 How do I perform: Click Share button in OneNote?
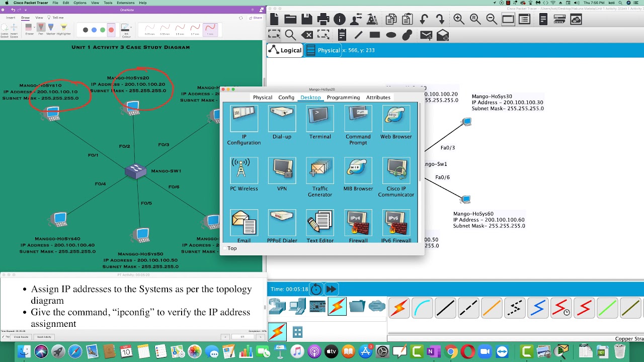click(256, 18)
